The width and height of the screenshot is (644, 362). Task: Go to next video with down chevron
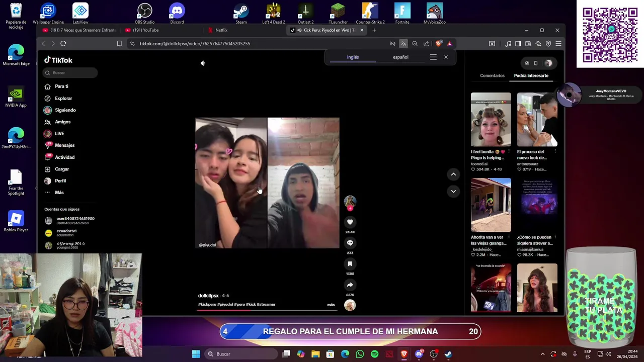click(x=453, y=191)
